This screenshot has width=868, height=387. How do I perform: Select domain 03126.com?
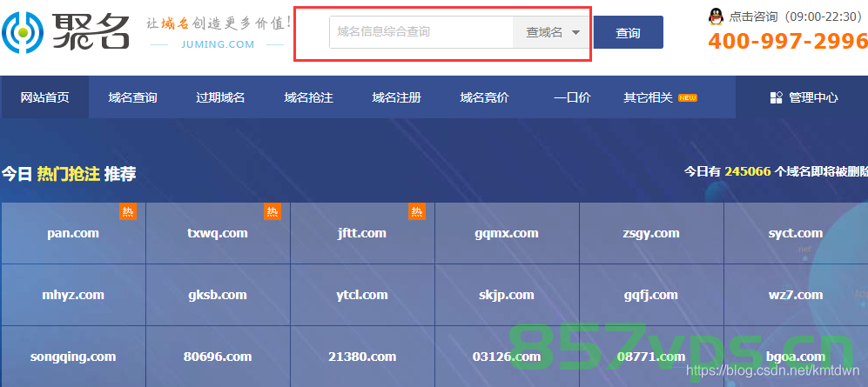pos(507,357)
